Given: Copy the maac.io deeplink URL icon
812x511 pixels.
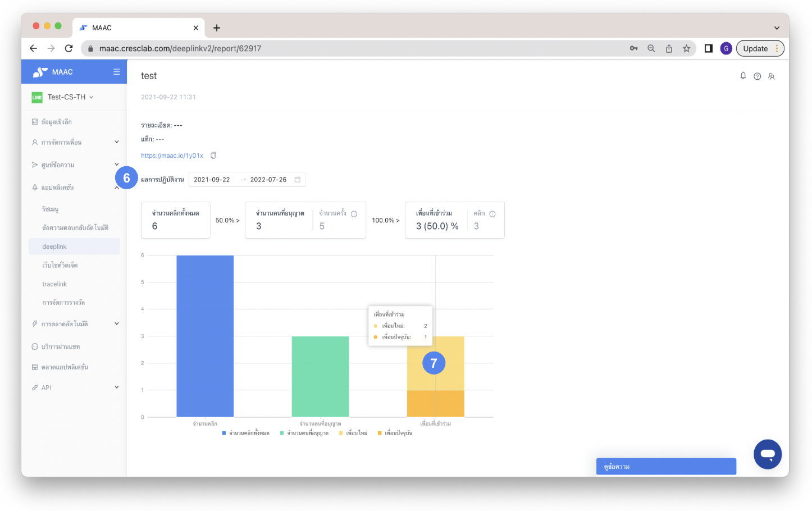Looking at the screenshot, I should click(213, 156).
